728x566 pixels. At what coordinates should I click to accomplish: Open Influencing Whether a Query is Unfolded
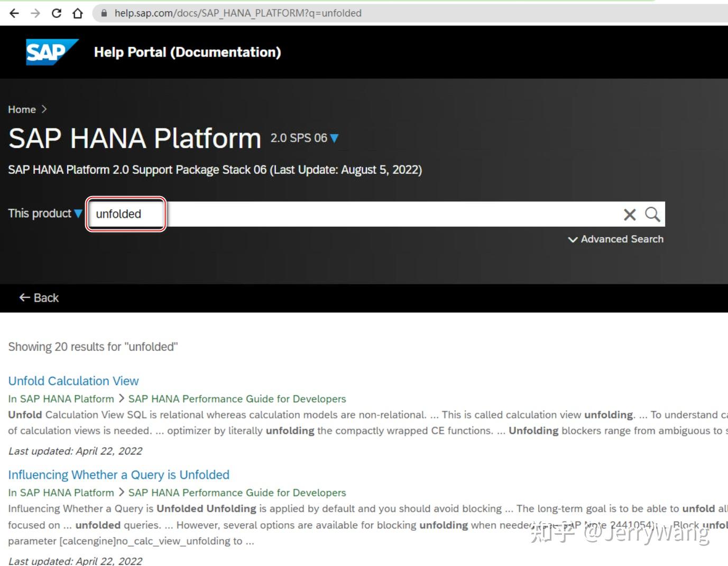[x=118, y=475]
